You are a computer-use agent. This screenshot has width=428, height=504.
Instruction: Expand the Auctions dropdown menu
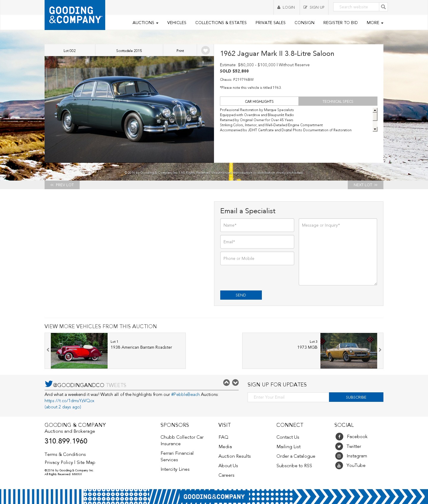pyautogui.click(x=145, y=23)
